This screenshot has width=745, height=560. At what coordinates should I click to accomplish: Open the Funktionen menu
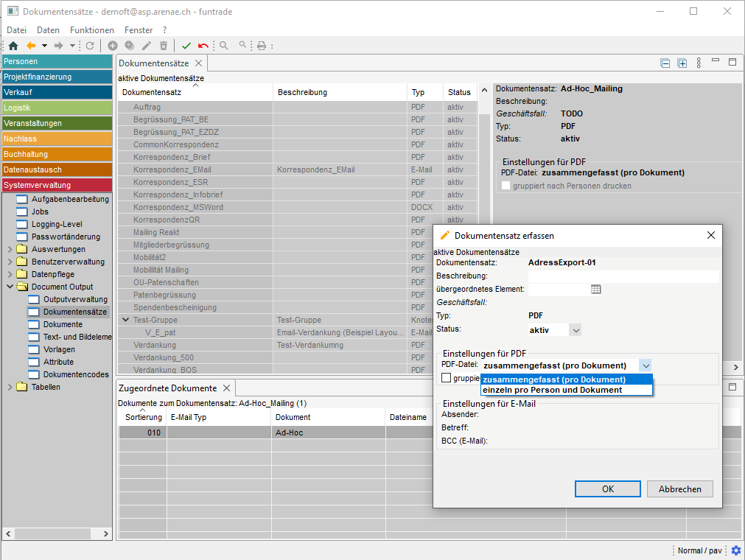(92, 30)
